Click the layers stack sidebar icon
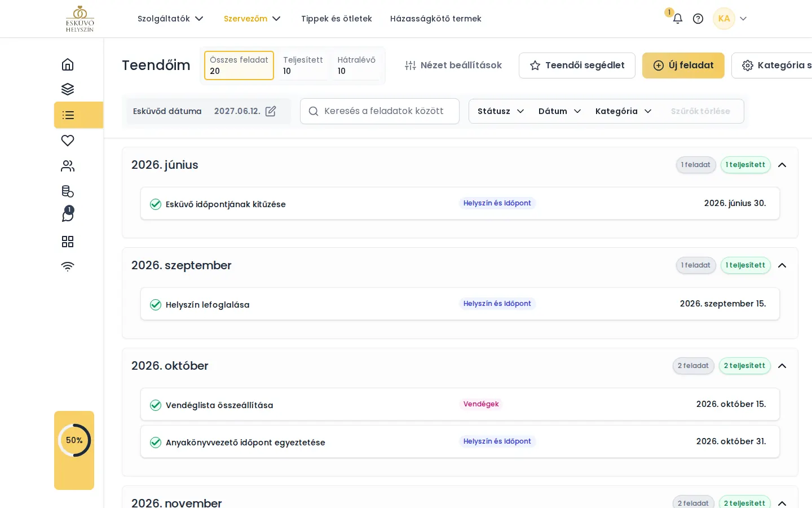812x508 pixels. coord(68,89)
